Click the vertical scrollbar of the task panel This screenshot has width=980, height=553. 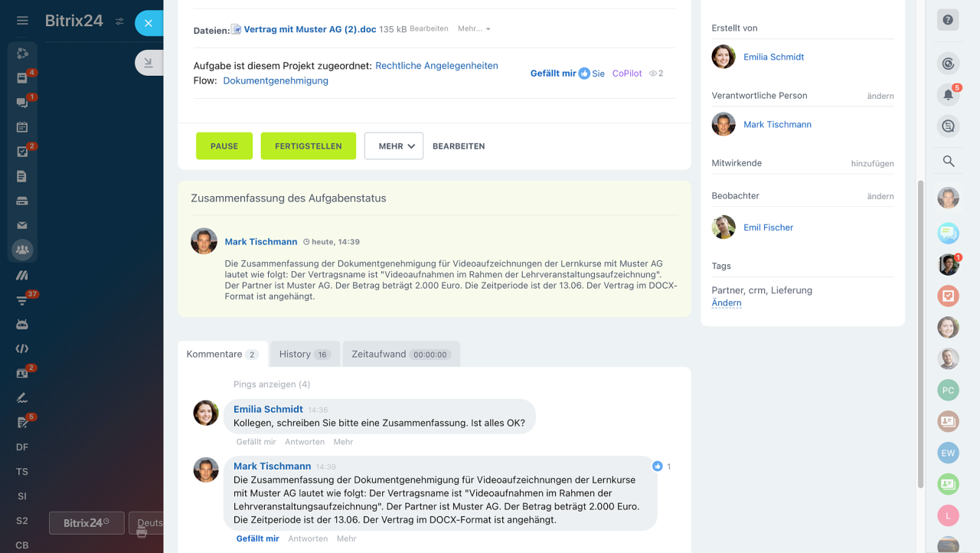click(x=920, y=334)
